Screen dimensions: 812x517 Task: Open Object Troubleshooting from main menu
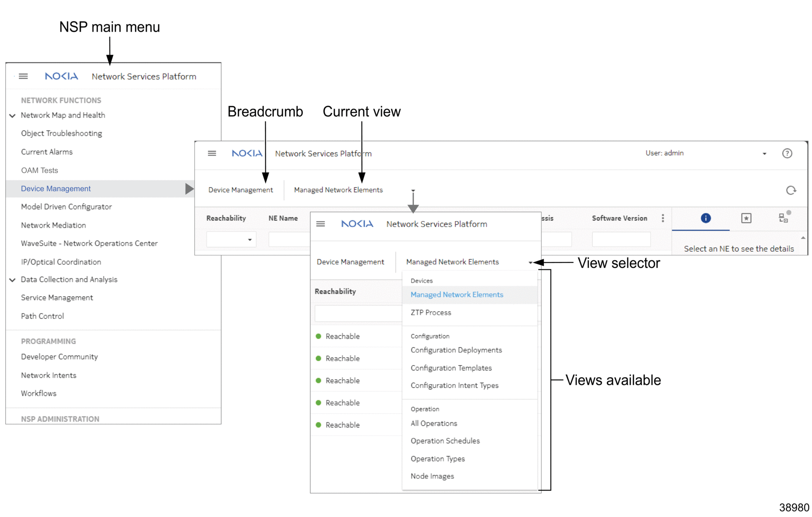[x=62, y=134]
